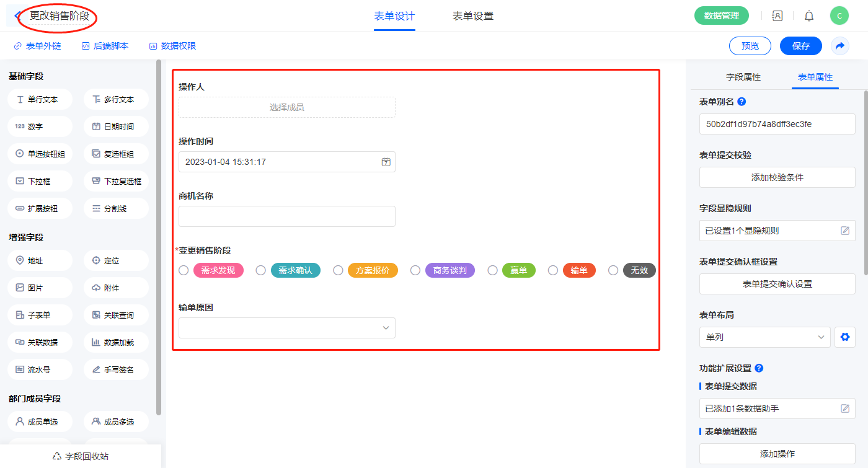
Task: Click the blue share arrow icon
Action: [x=840, y=46]
